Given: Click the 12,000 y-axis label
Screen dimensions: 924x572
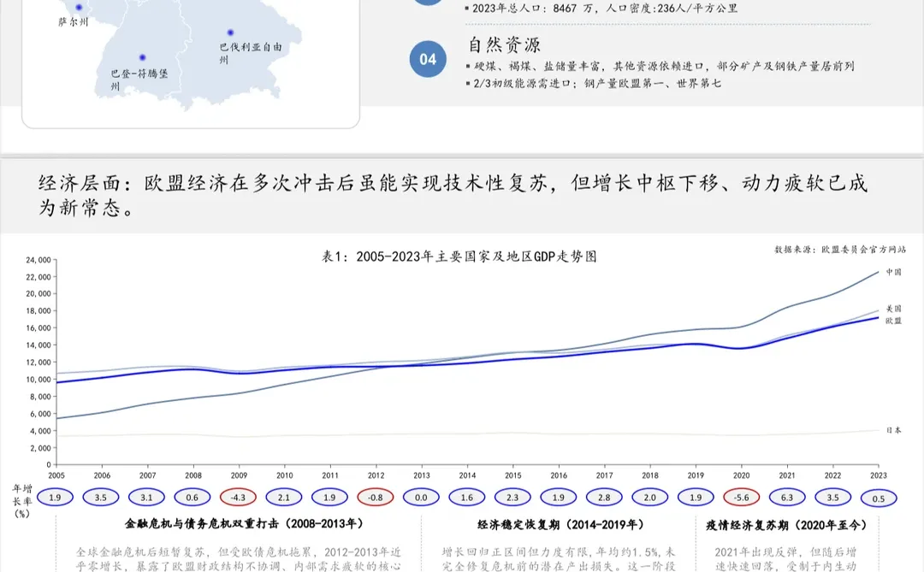Looking at the screenshot, I should (x=38, y=363).
